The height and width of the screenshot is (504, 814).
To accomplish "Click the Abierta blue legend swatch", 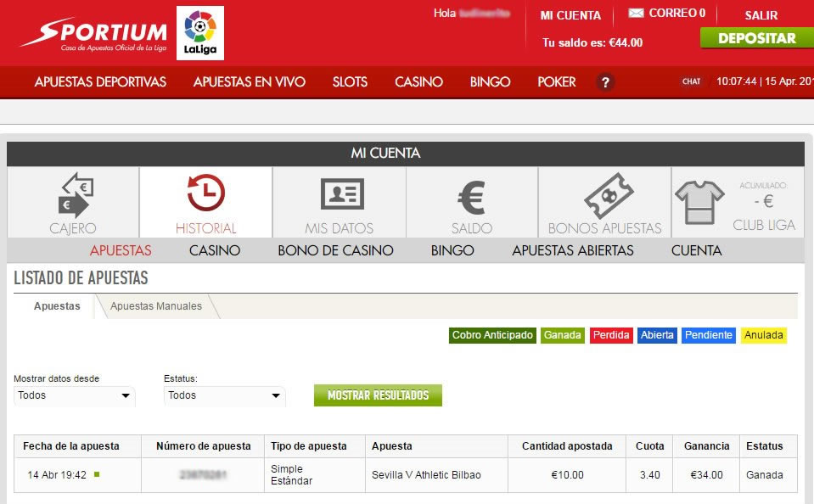I will pyautogui.click(x=657, y=335).
